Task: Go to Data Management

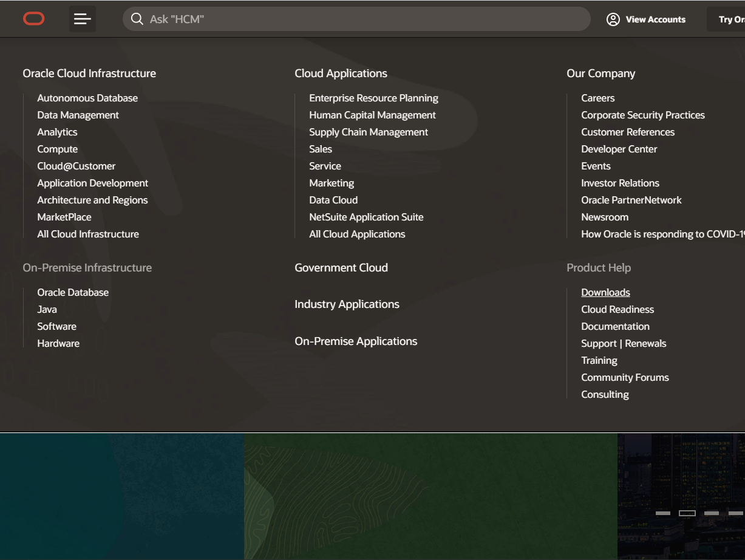Action: 78,115
